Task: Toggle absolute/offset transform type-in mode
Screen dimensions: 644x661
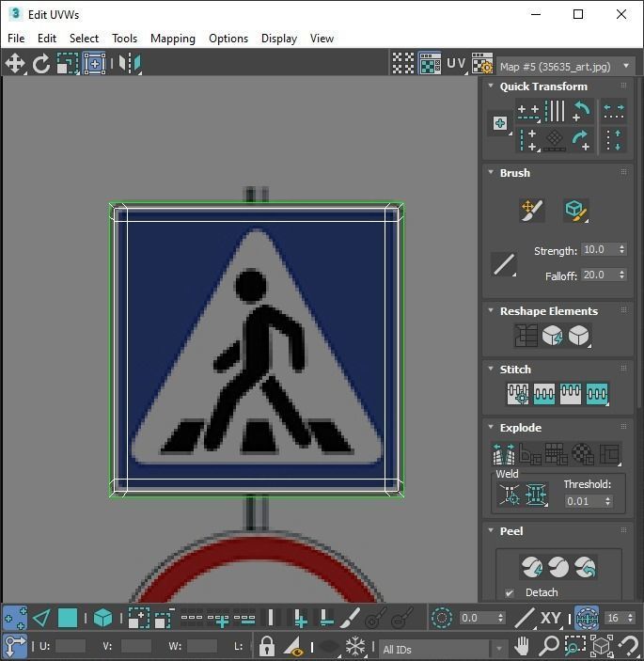Action: (x=15, y=646)
